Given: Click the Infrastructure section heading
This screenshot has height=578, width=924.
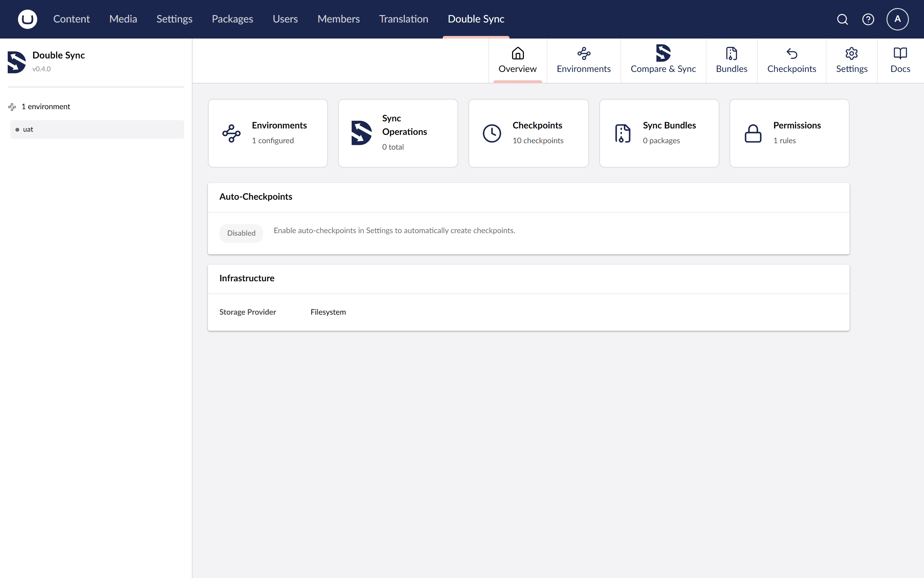Looking at the screenshot, I should click(247, 278).
